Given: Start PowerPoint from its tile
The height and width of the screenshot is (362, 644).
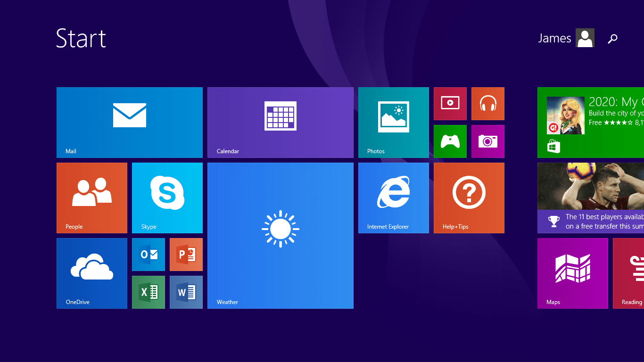Looking at the screenshot, I should 186,255.
